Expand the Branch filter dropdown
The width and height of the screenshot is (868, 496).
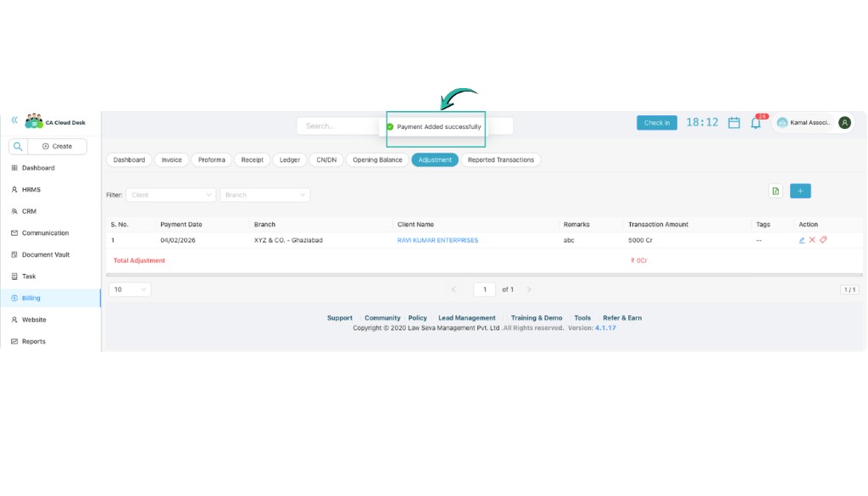[x=265, y=194]
